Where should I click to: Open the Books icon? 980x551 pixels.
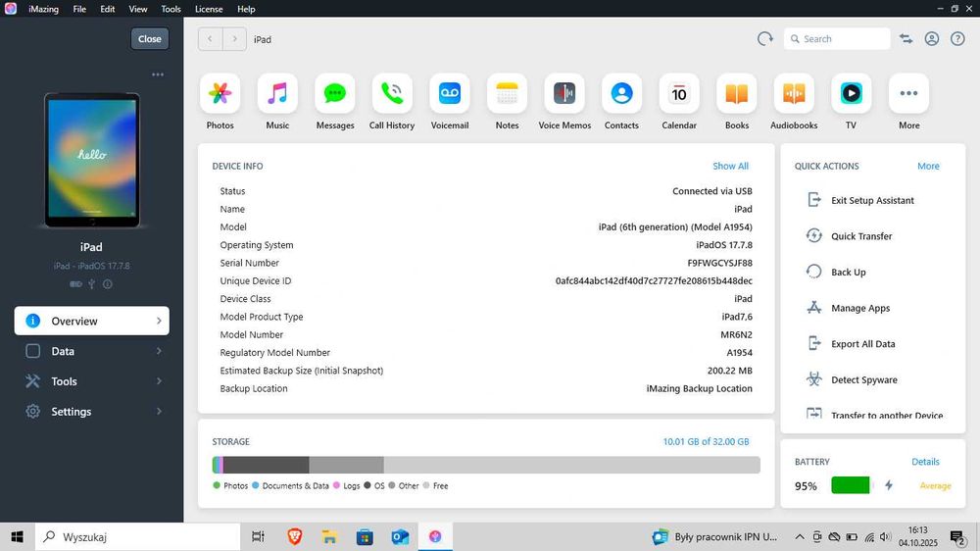736,94
